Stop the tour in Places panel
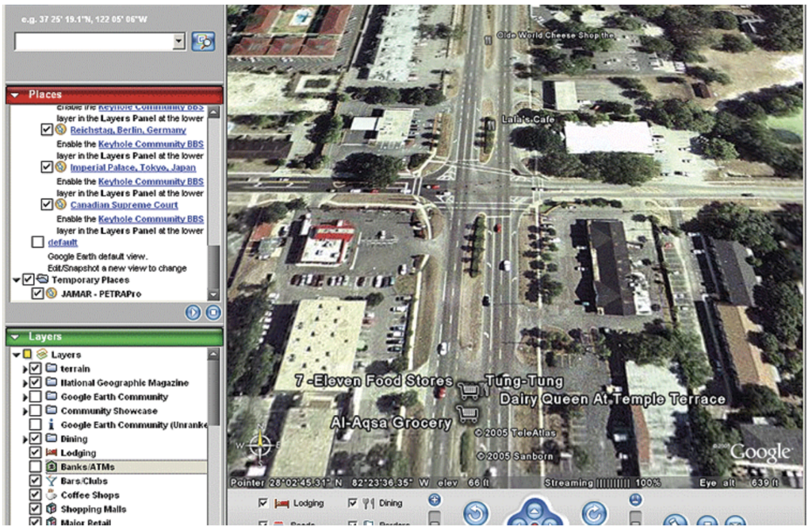Image resolution: width=812 pixels, height=530 pixels. pos(213,313)
